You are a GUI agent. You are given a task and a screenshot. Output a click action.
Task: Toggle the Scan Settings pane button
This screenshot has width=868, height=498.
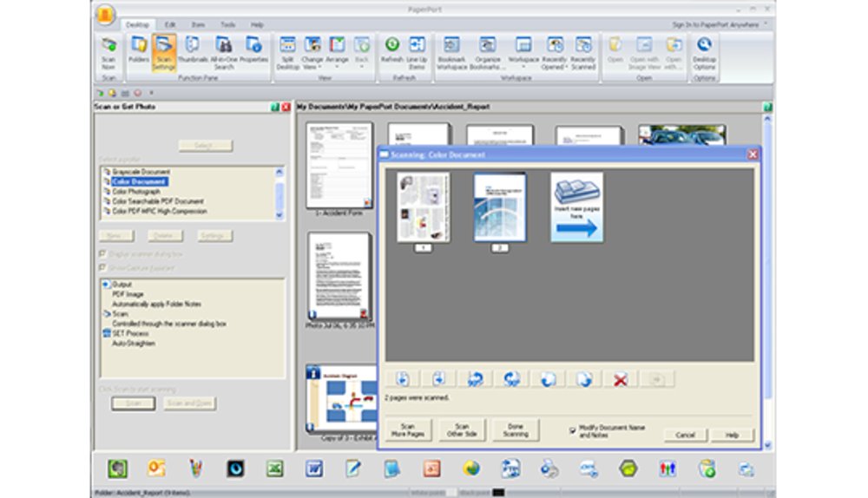(x=164, y=53)
